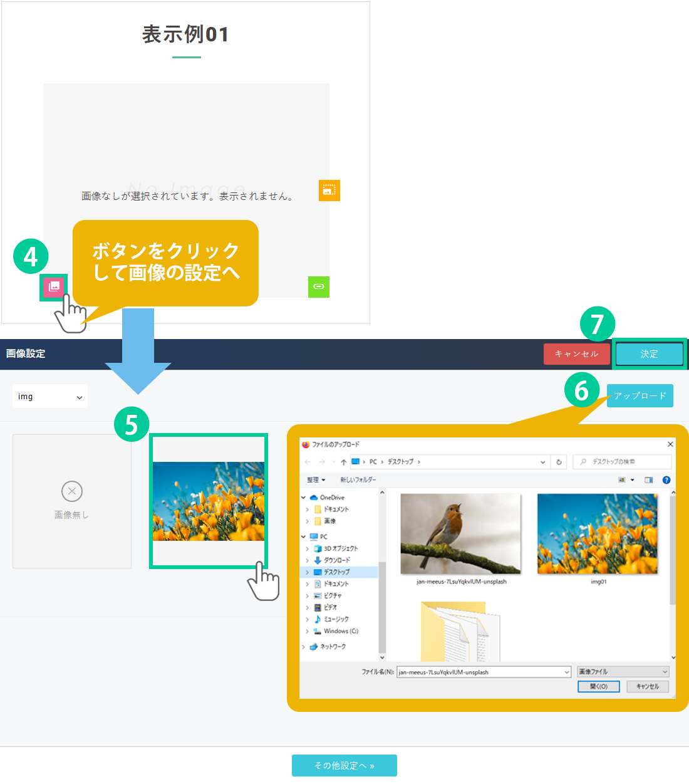Go up one folder with up arrow

(343, 462)
